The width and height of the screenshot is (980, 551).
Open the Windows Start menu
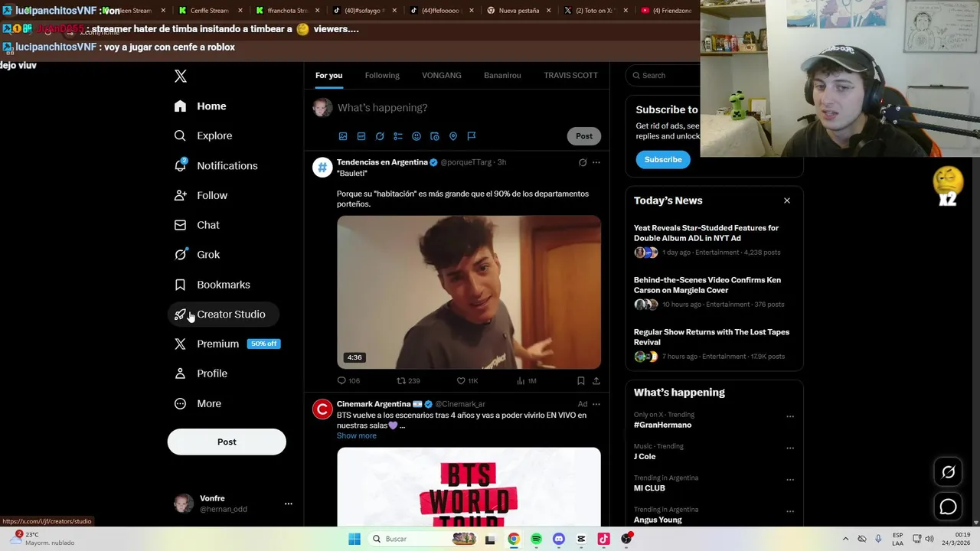pyautogui.click(x=354, y=539)
